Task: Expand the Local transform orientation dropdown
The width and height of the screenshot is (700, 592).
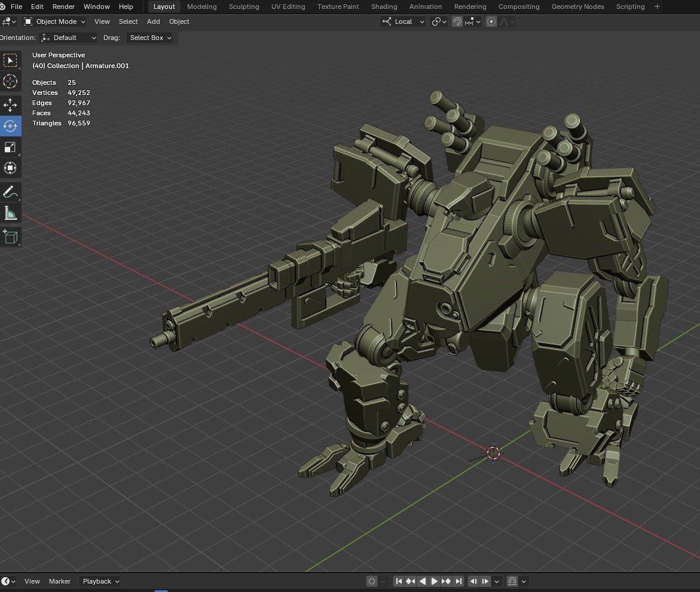Action: 404,22
